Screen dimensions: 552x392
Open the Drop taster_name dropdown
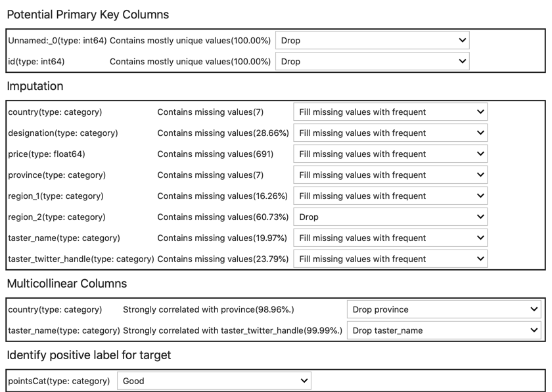click(444, 330)
